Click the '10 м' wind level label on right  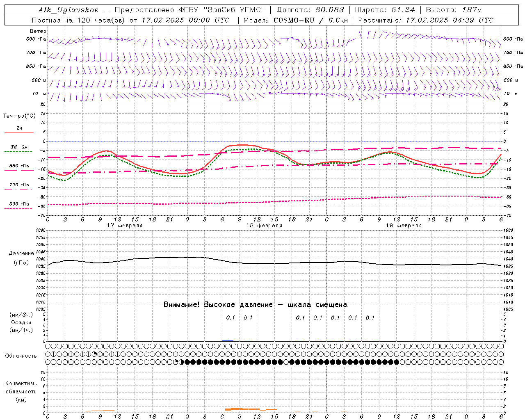point(510,94)
